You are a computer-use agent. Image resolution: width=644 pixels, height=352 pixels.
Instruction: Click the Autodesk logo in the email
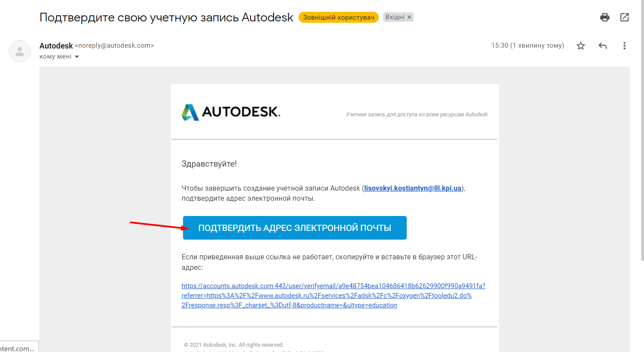pyautogui.click(x=231, y=112)
